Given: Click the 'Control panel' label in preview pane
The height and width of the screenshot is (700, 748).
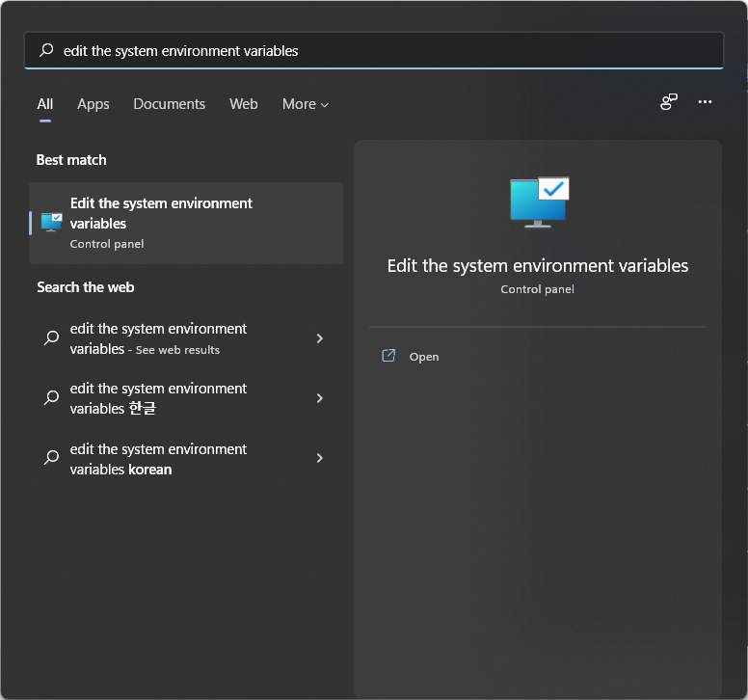Looking at the screenshot, I should point(537,289).
